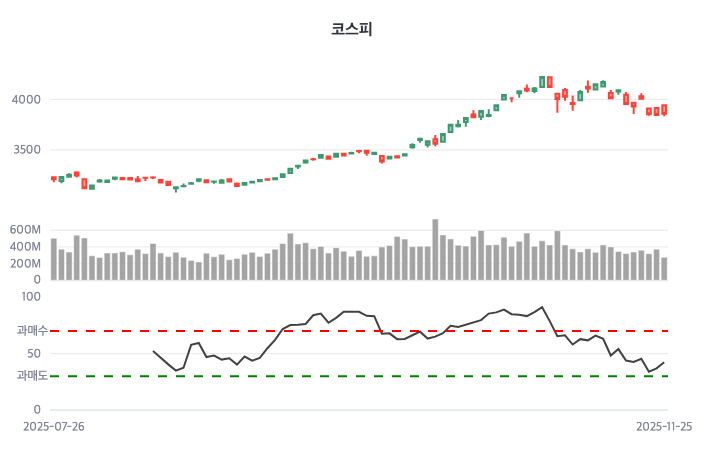The height and width of the screenshot is (450, 704).
Task: Select the 2025-07-26 start date label
Action: (x=54, y=426)
